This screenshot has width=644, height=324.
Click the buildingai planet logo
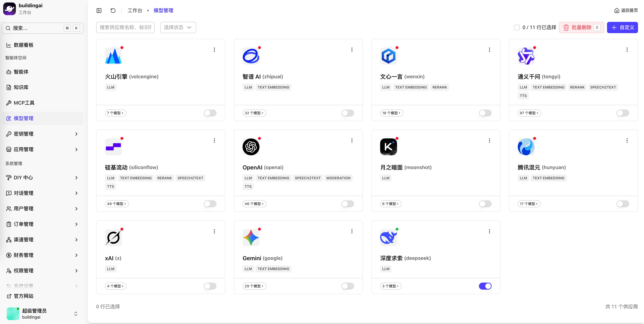(x=10, y=9)
